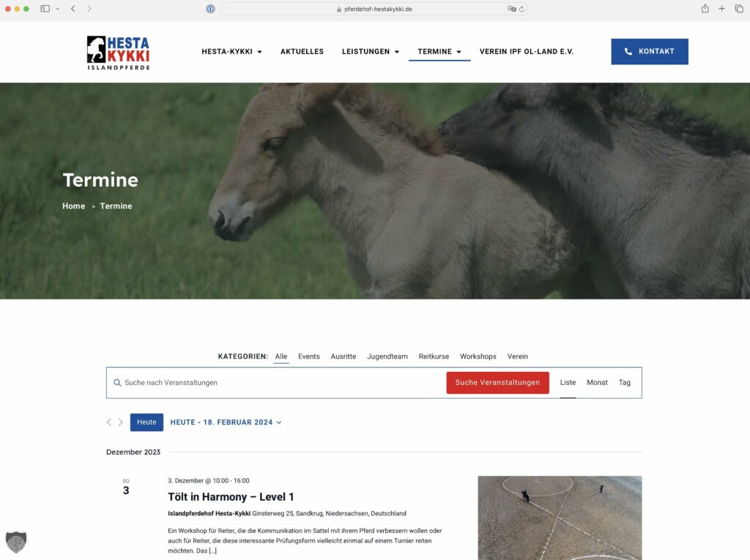Expand the Termine navigation dropdown
The height and width of the screenshot is (560, 750).
(439, 51)
